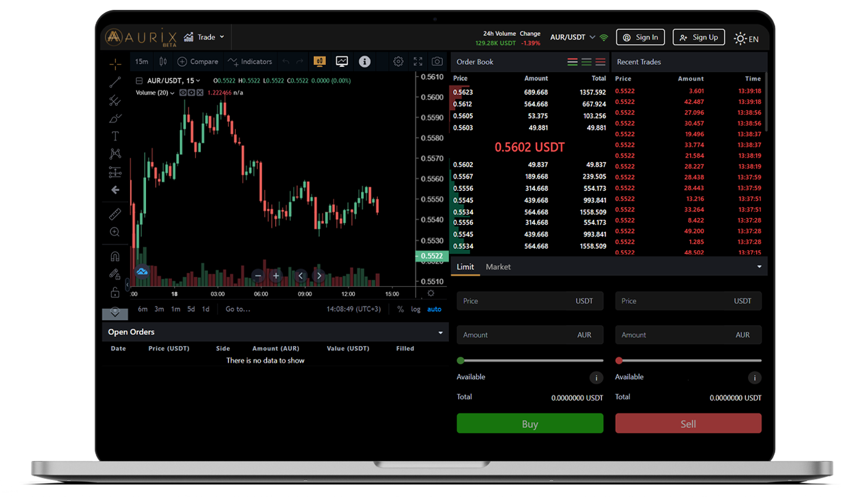Switch to the Market order tab

[x=498, y=267]
